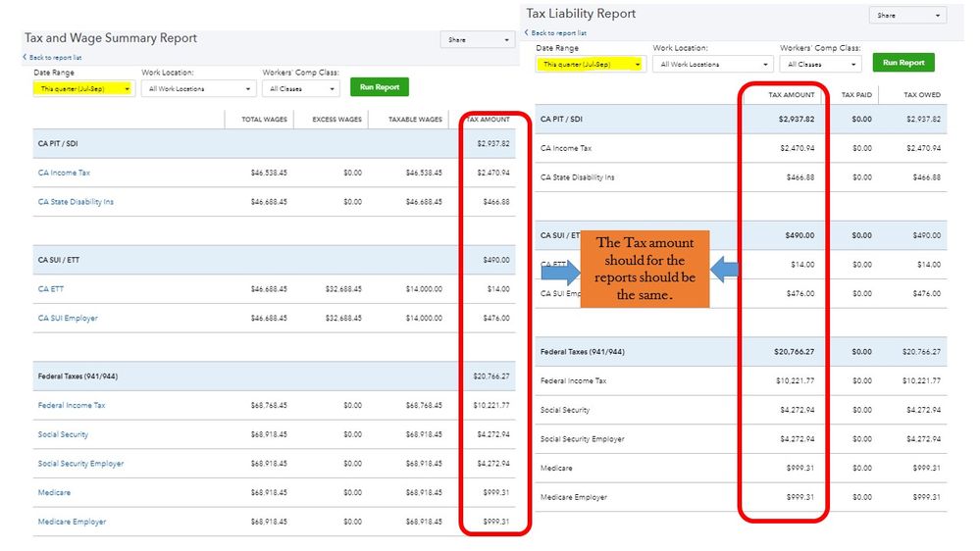Open the Social Security Employer link

[80, 464]
